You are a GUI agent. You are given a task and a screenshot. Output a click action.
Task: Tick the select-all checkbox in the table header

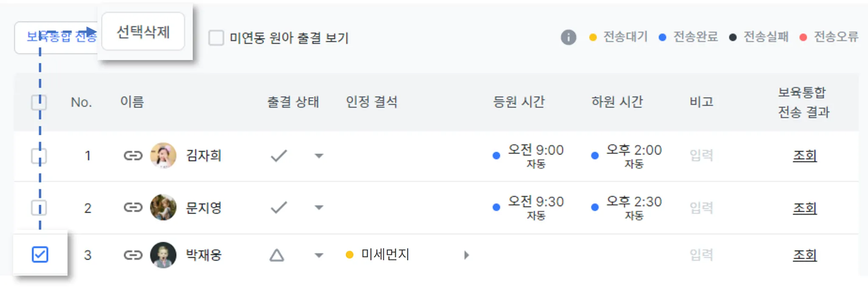[39, 102]
